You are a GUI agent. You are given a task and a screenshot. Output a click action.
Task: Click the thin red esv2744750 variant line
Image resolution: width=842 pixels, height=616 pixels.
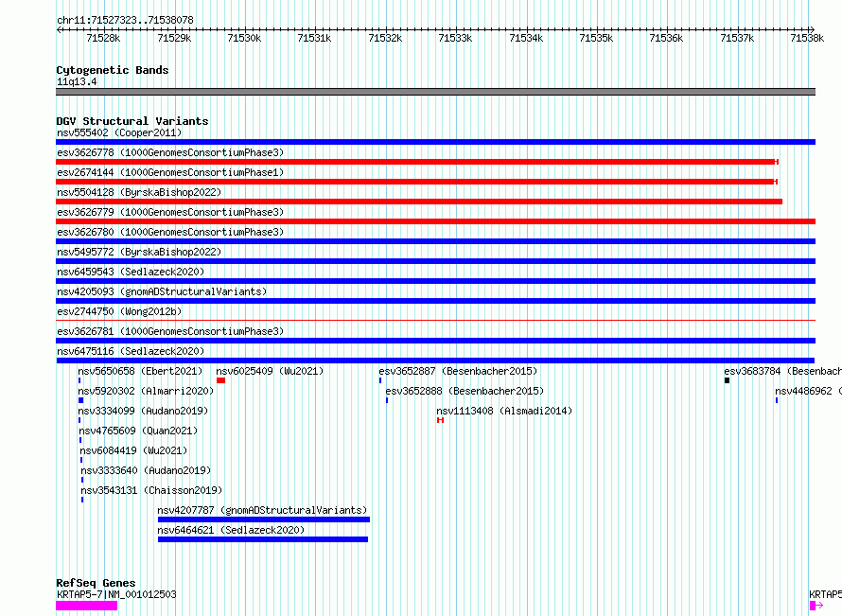(435, 321)
